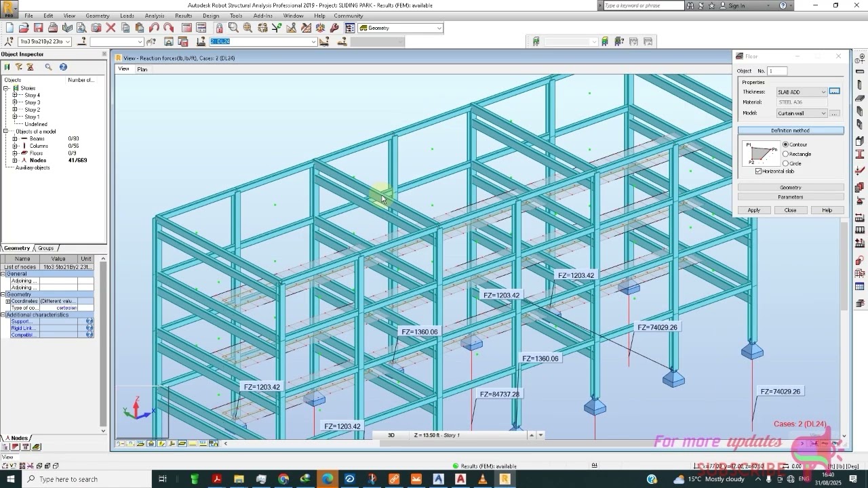The width and height of the screenshot is (868, 488).
Task: Click the Chrome icon in the Windows taskbar
Action: [x=283, y=479]
